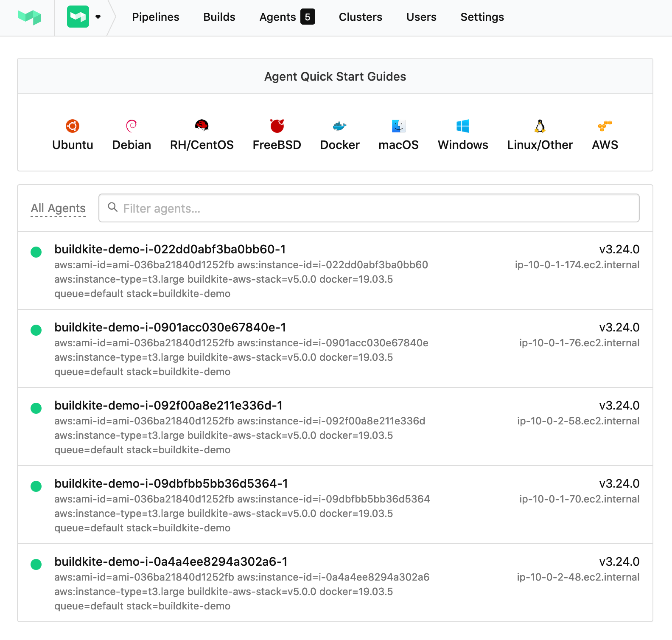Click v3.24.0 for agent 09dbfbb5bb36d5364
The height and width of the screenshot is (640, 672).
tap(619, 483)
